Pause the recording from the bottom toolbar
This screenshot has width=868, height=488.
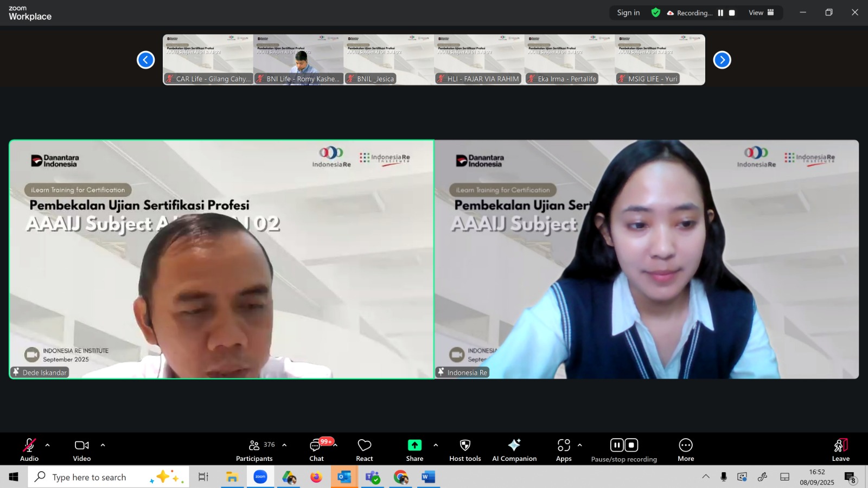(617, 445)
